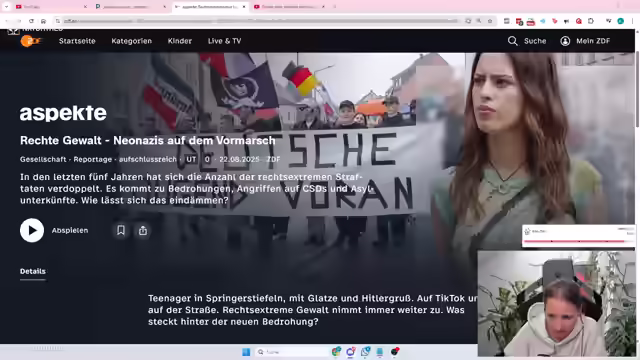Click the browser forward arrow
The height and width of the screenshot is (360, 640).
(x=19, y=21)
